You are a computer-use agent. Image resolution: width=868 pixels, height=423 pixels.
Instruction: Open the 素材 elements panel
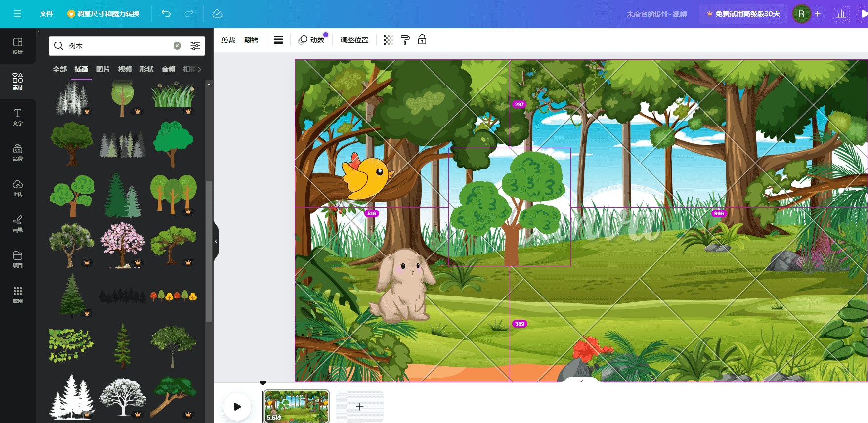tap(18, 81)
